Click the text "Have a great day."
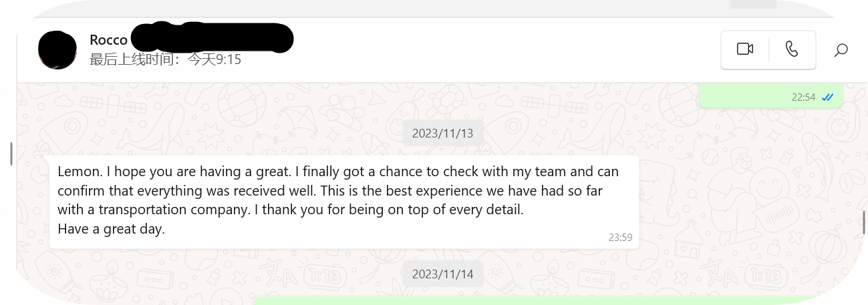Image resolution: width=868 pixels, height=305 pixels. click(111, 229)
